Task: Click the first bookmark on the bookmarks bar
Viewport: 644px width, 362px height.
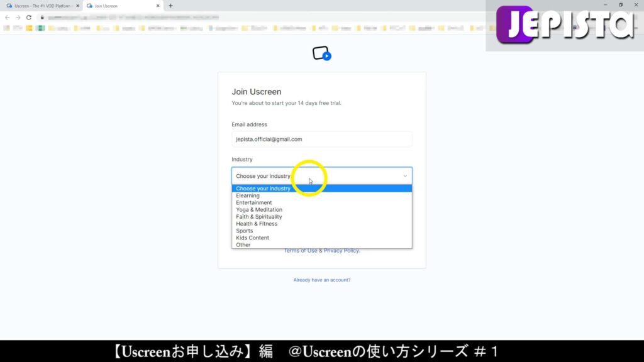Action: pos(8,30)
